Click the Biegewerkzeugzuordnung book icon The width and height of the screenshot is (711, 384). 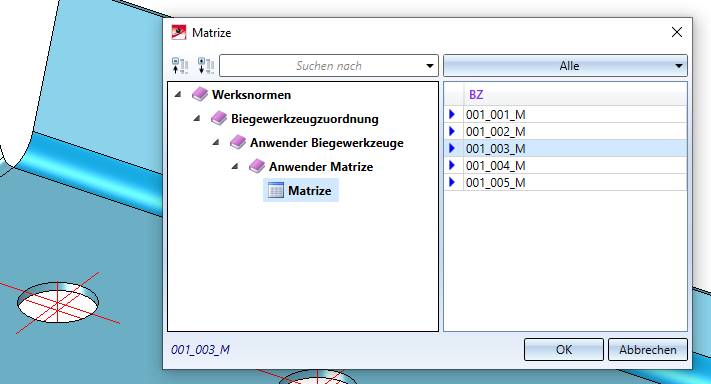point(219,119)
